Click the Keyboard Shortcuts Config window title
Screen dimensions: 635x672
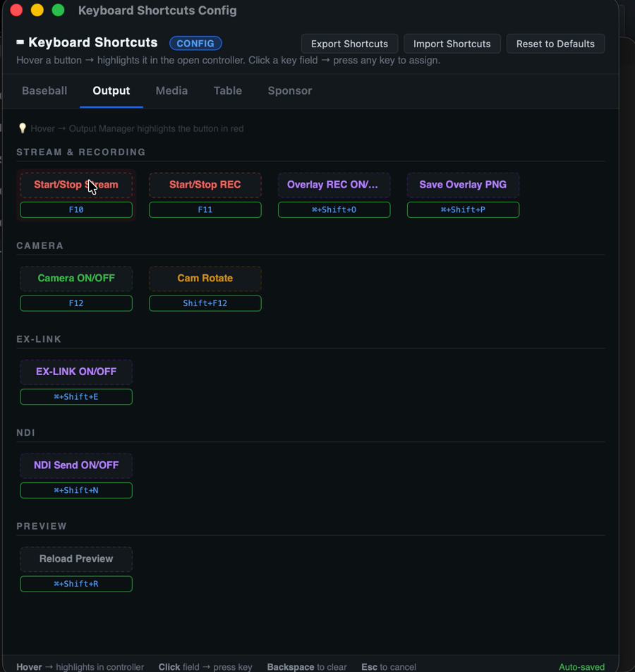pyautogui.click(x=157, y=11)
